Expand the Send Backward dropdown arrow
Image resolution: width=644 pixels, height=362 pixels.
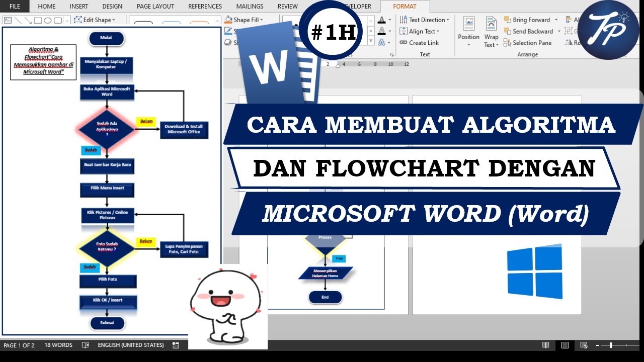pos(559,31)
